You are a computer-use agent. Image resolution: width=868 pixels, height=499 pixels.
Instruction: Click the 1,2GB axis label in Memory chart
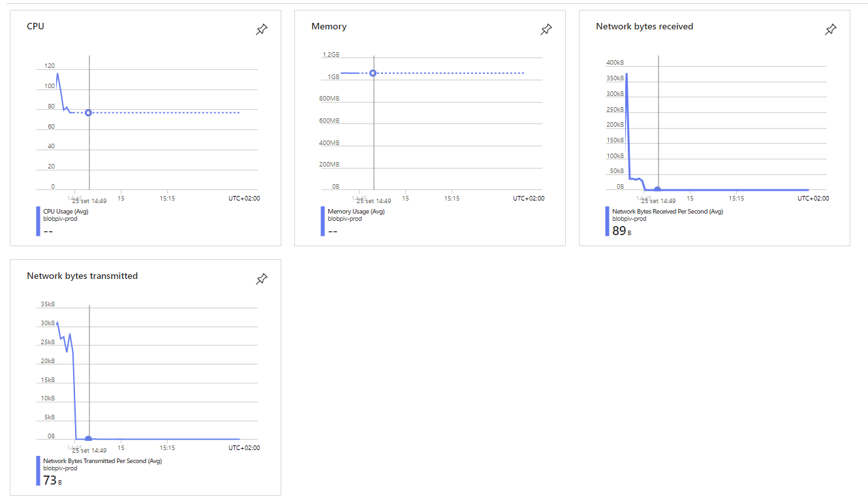331,55
